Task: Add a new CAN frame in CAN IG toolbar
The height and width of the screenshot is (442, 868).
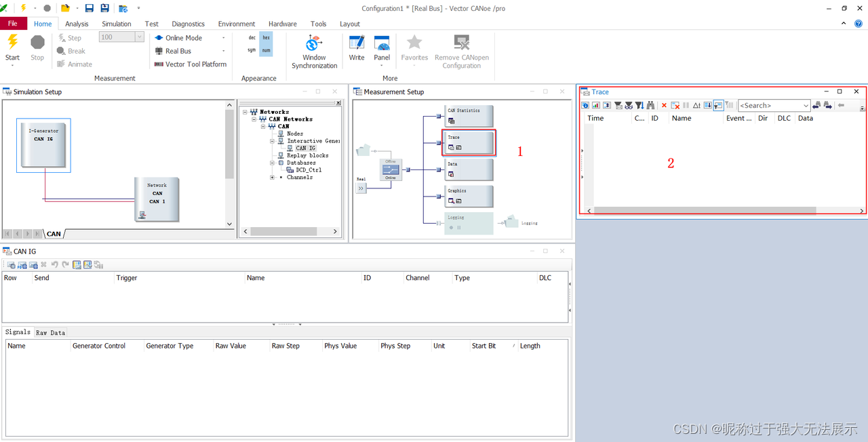Action: tap(11, 264)
